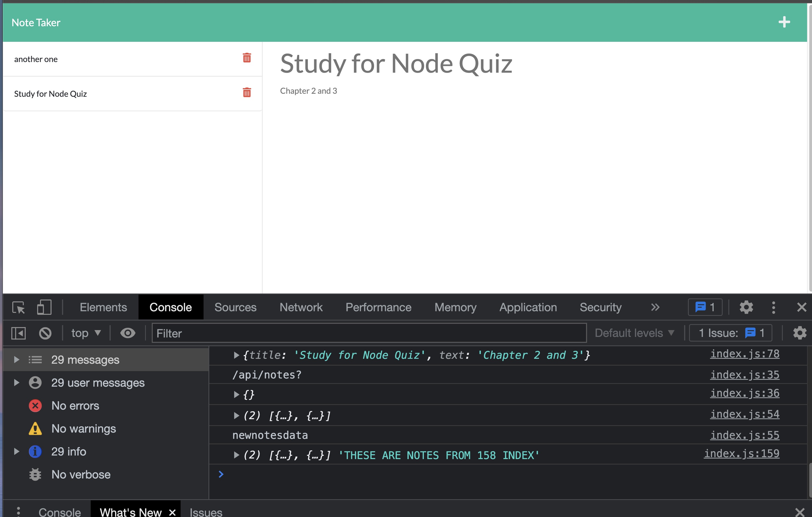Delete the 'another one' note
This screenshot has height=517, width=812.
(x=246, y=58)
